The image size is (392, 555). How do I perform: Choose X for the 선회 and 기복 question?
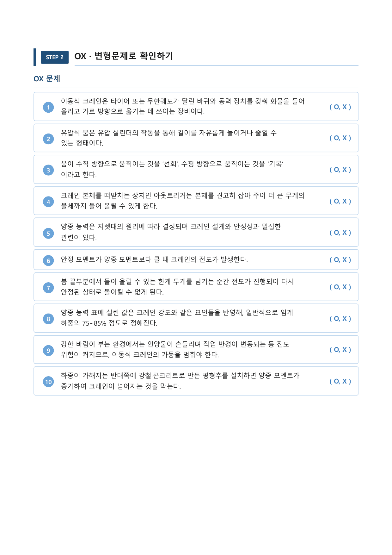(x=345, y=170)
